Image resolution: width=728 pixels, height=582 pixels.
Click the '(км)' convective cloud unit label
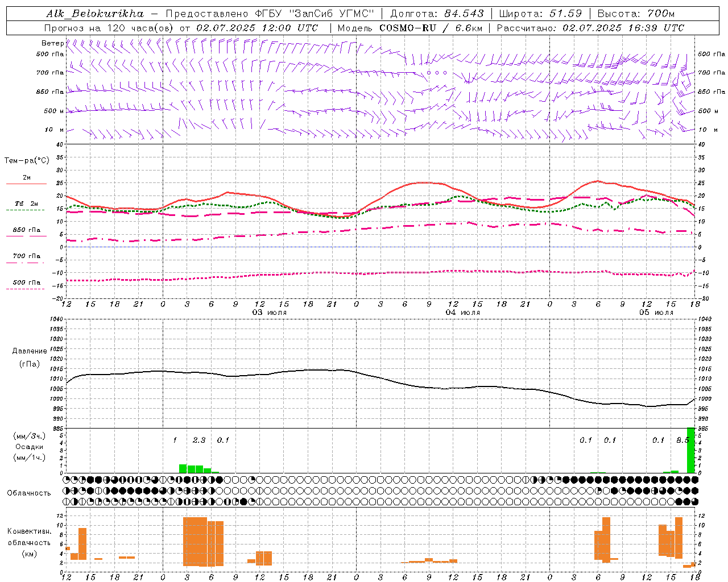point(29,554)
